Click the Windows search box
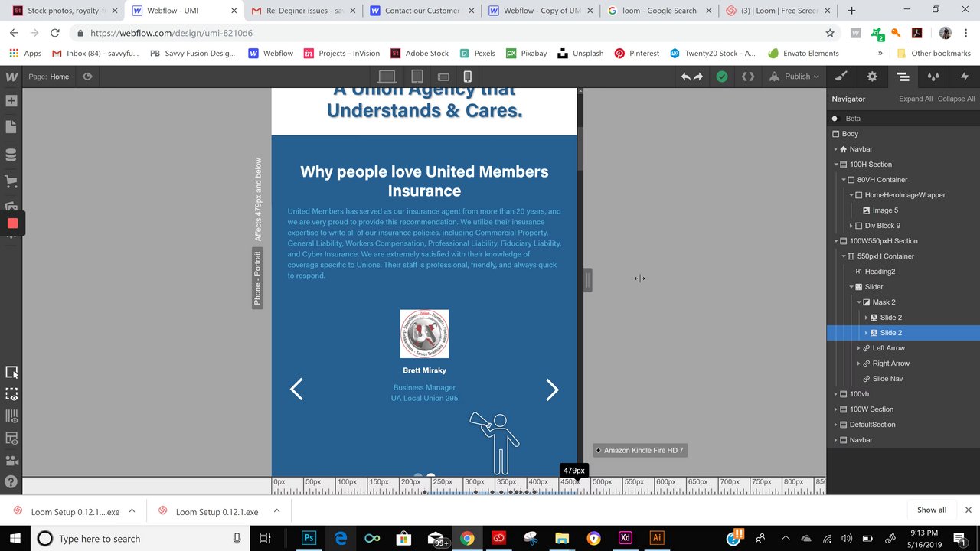 click(140, 538)
